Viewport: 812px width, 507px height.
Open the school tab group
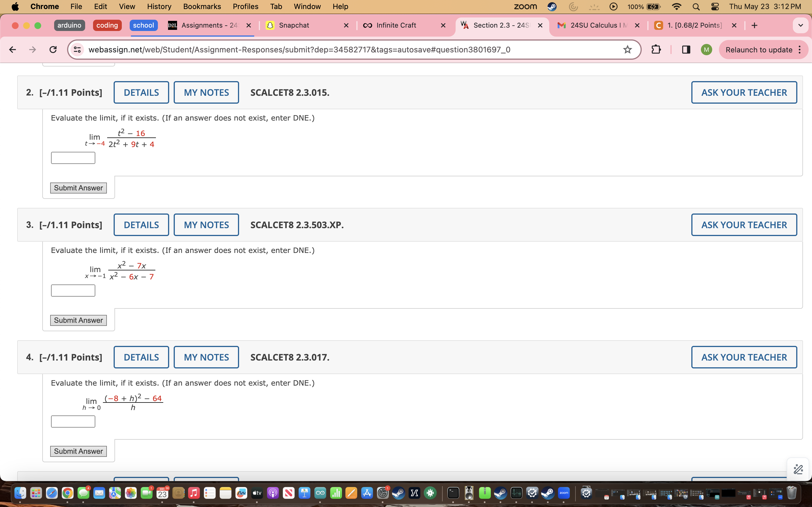[x=143, y=25]
